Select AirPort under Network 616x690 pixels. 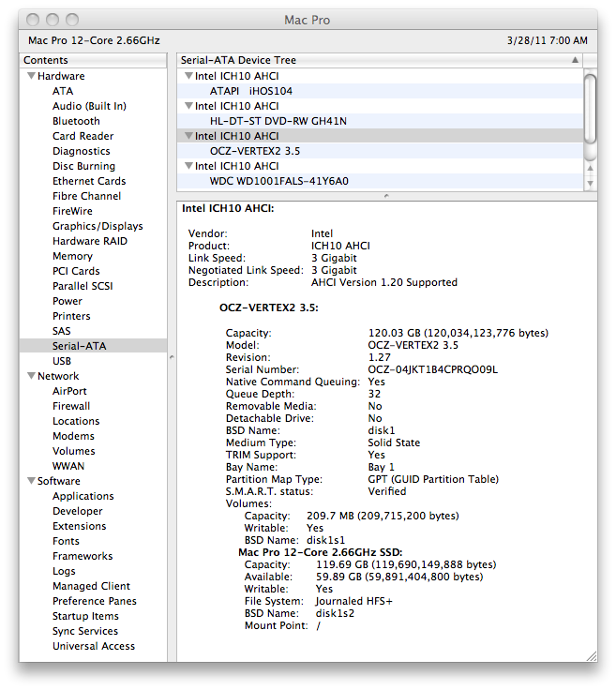[x=69, y=391]
